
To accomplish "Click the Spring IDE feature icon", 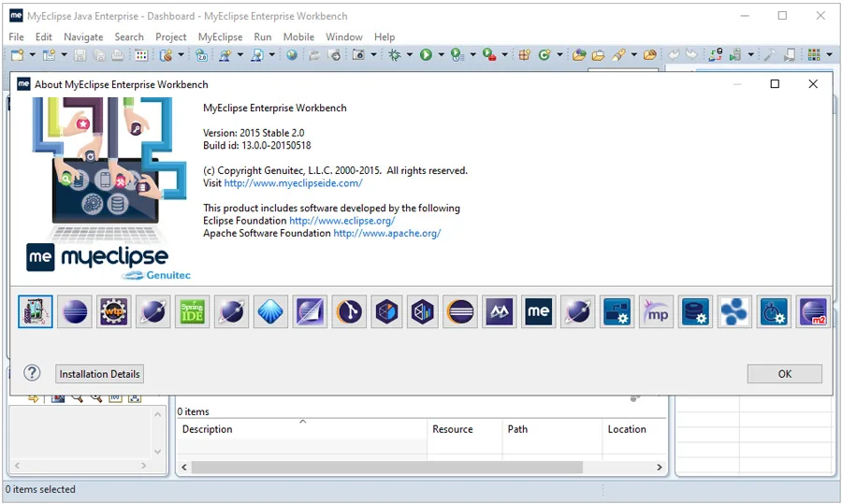I will tap(192, 311).
